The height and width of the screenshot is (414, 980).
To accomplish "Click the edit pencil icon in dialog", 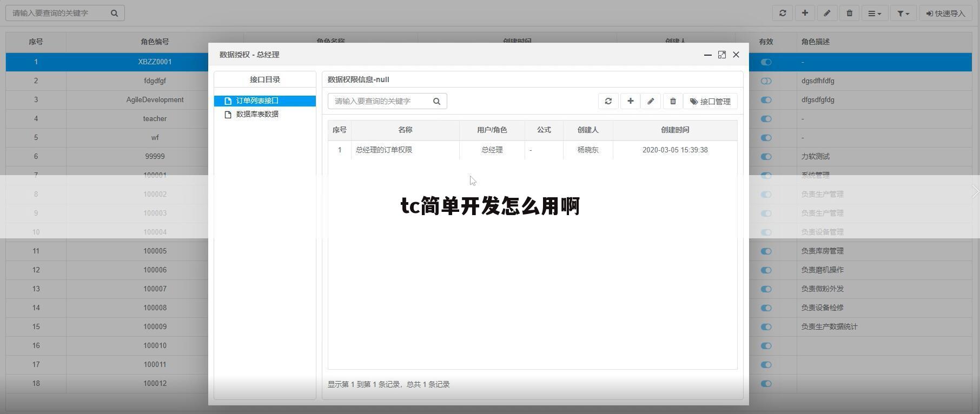I will 651,101.
